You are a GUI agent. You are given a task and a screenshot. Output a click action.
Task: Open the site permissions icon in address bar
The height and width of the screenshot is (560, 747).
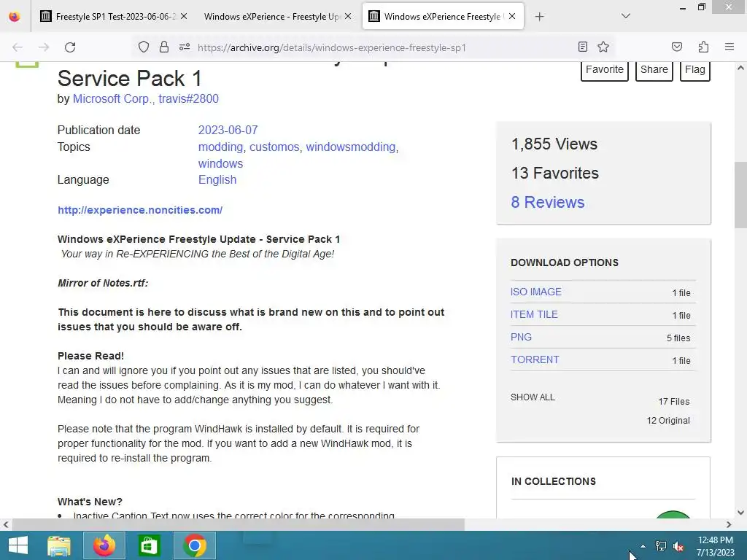(185, 47)
